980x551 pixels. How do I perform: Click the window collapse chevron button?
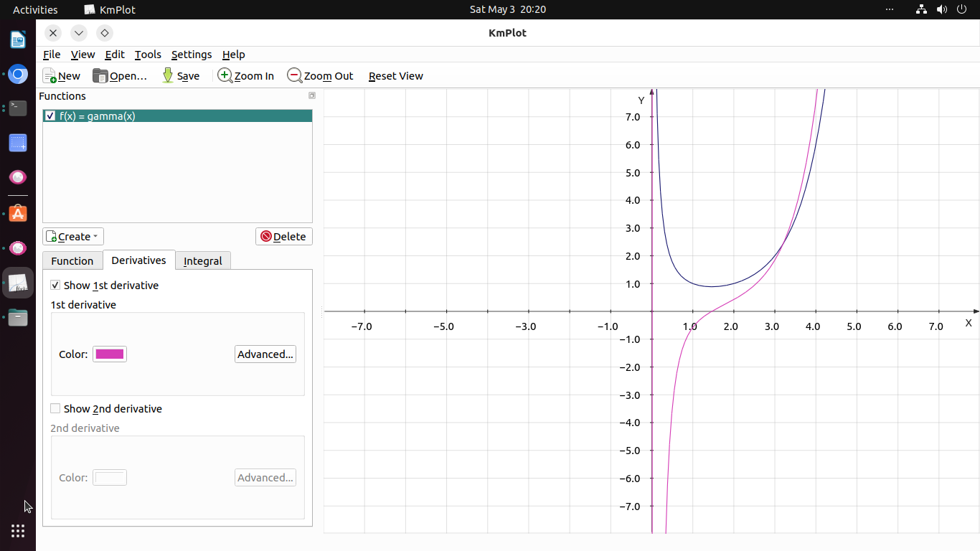click(79, 33)
